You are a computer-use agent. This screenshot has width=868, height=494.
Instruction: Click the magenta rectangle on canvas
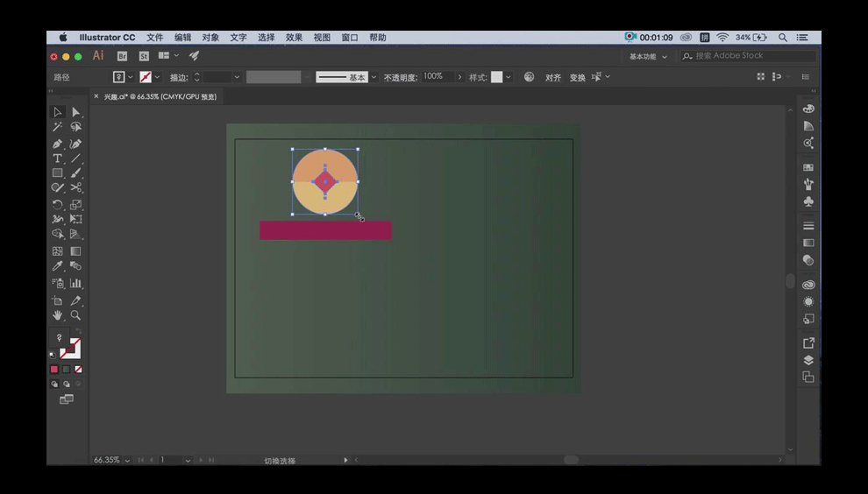click(x=325, y=230)
